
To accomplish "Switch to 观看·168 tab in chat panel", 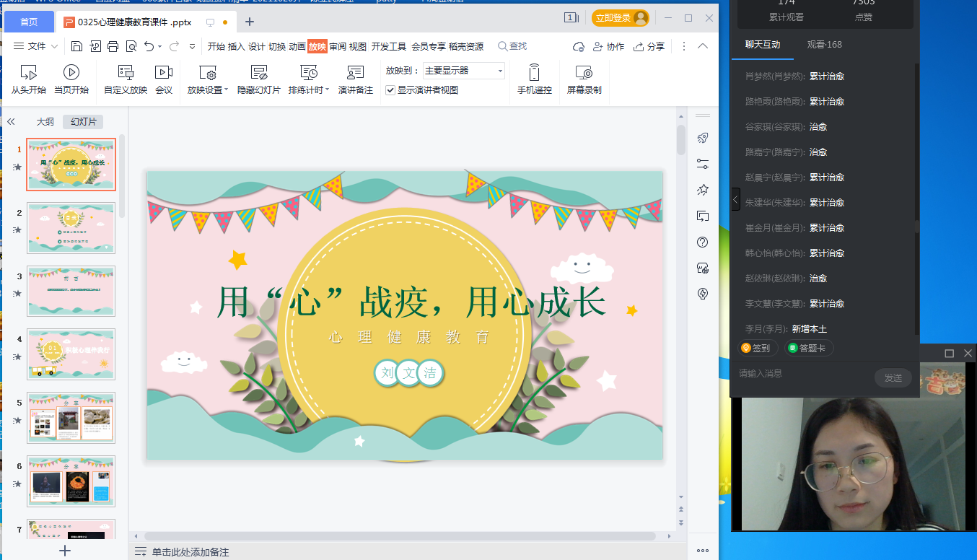I will coord(824,45).
